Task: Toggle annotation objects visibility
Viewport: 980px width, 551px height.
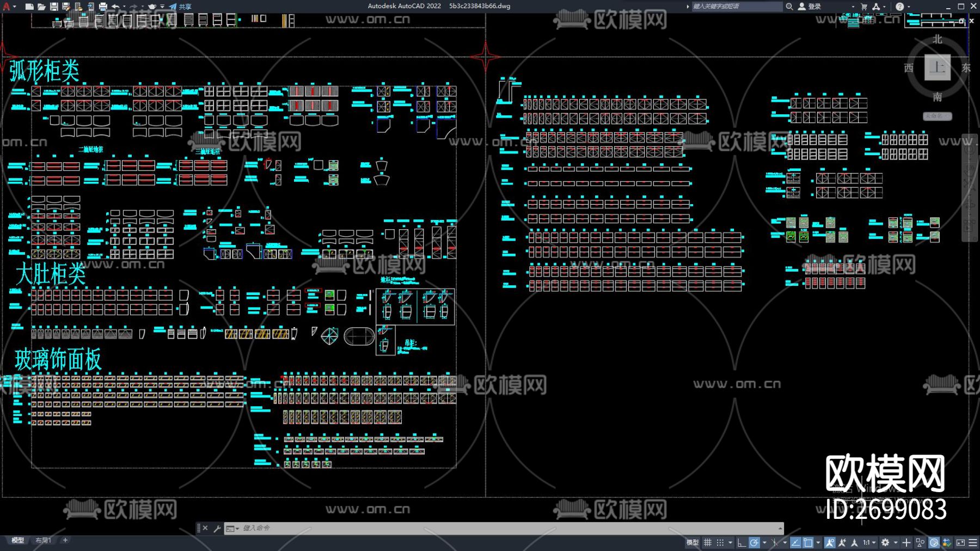Action: click(x=830, y=542)
